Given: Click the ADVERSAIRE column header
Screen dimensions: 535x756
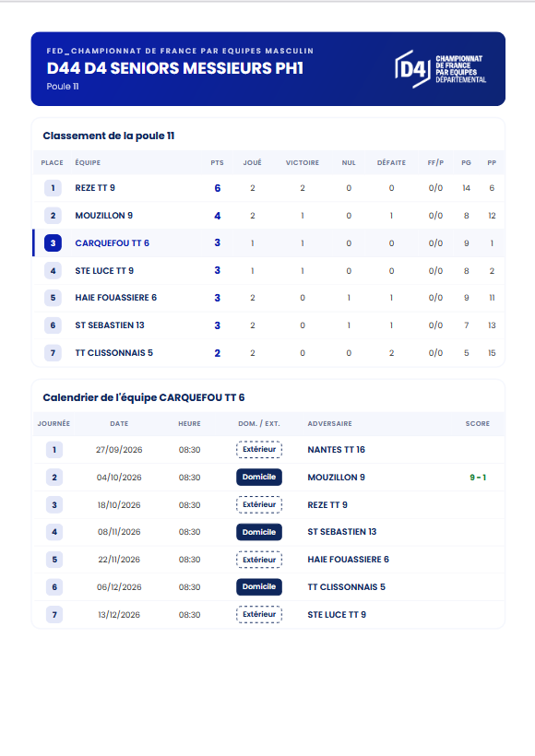Looking at the screenshot, I should 329,424.
